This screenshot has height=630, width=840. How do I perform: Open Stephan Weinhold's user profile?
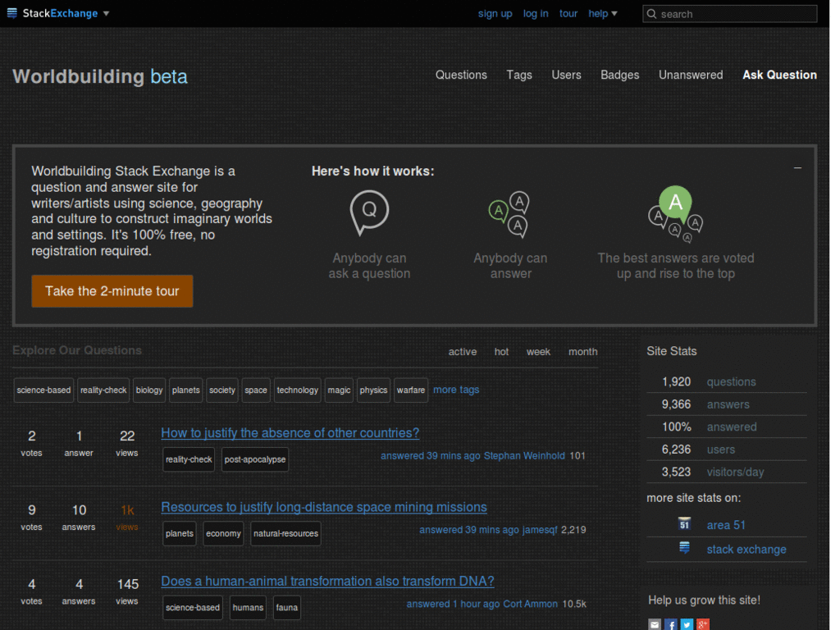coord(524,456)
